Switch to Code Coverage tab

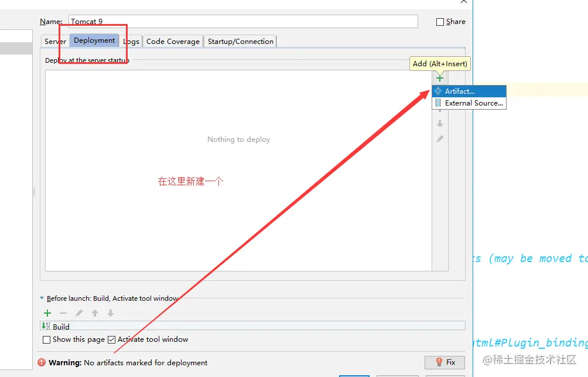pyautogui.click(x=173, y=41)
